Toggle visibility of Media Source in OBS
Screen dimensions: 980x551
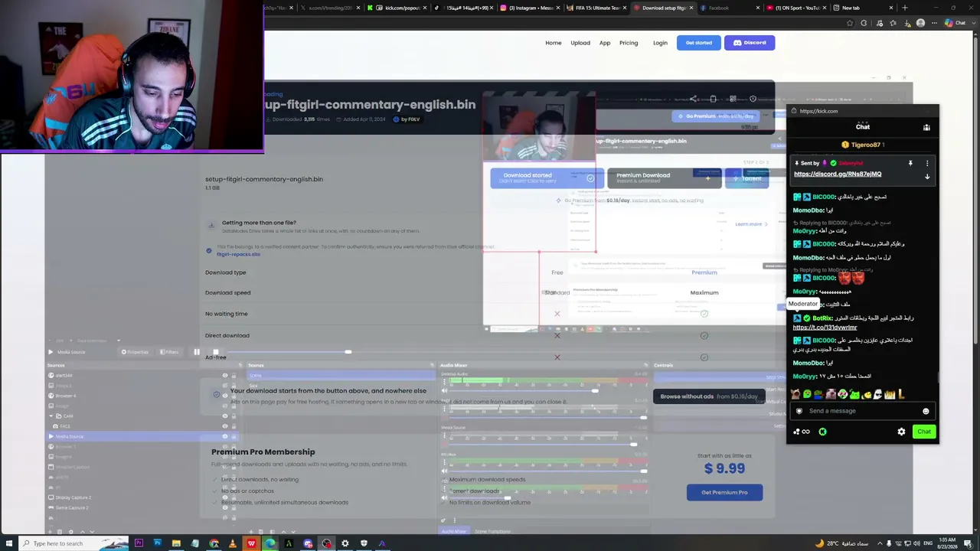225,436
